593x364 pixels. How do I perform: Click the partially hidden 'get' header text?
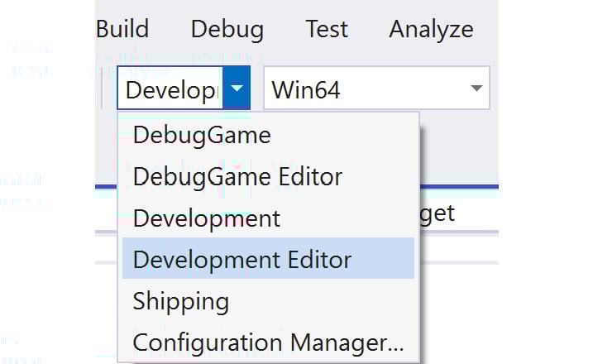click(x=438, y=214)
